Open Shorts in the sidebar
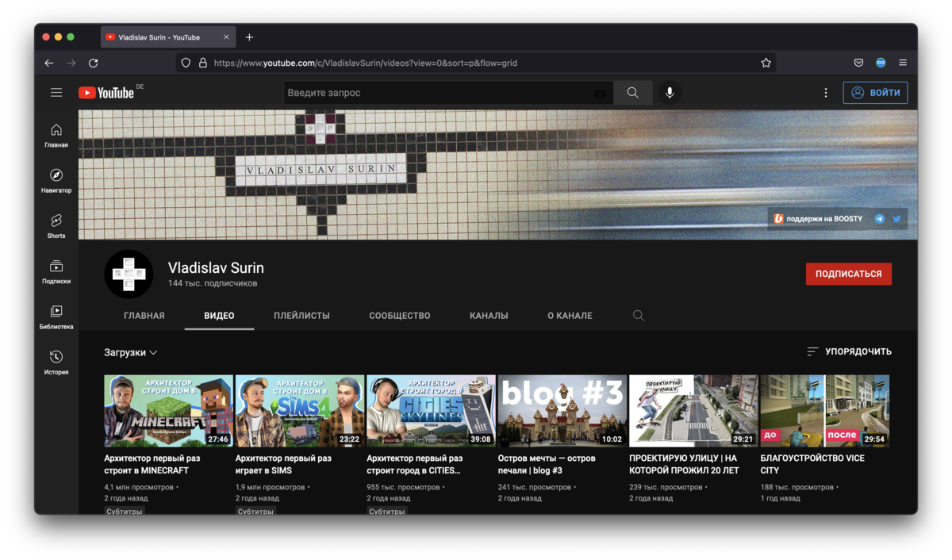This screenshot has width=952, height=560. point(56,226)
